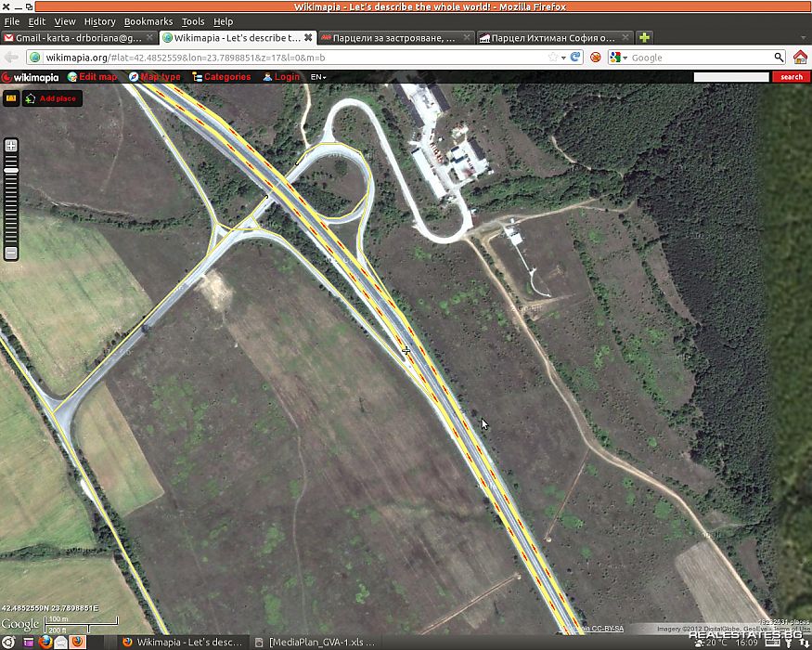
Task: Open the Google search engine selector
Action: click(x=619, y=58)
